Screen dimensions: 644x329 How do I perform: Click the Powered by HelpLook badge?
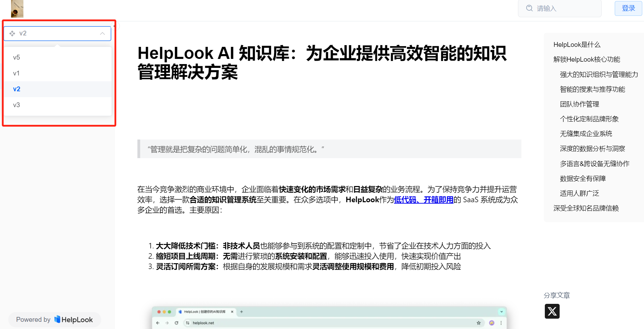pyautogui.click(x=54, y=320)
